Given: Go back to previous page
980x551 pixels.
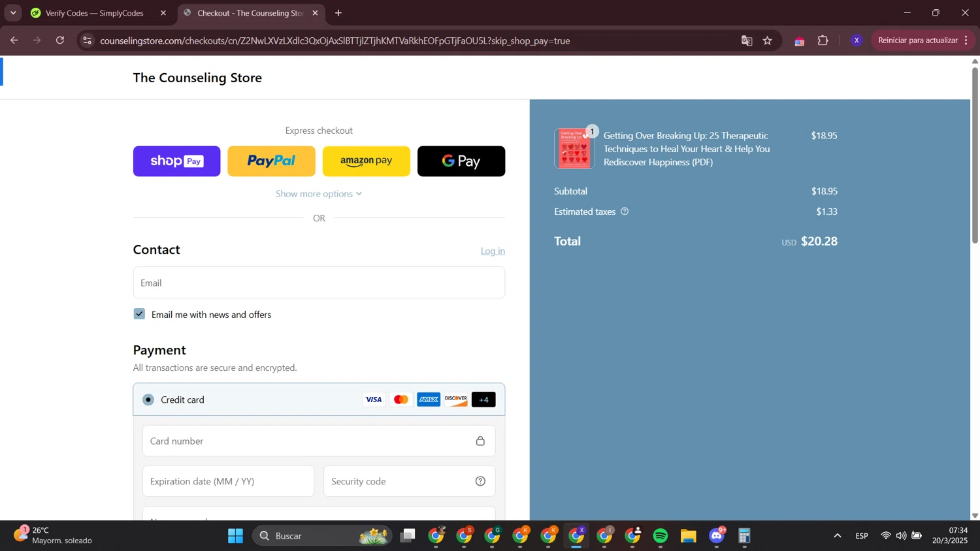Looking at the screenshot, I should point(14,40).
